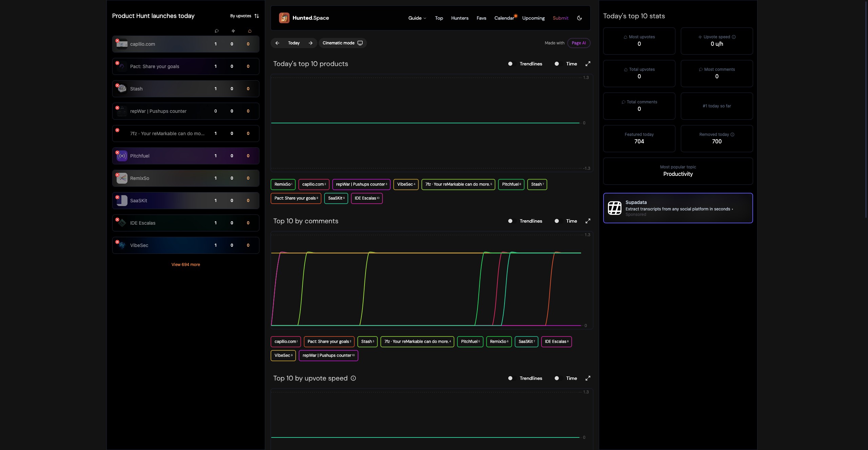Click the repWar Pushups counter icon
868x450 pixels.
click(x=122, y=111)
